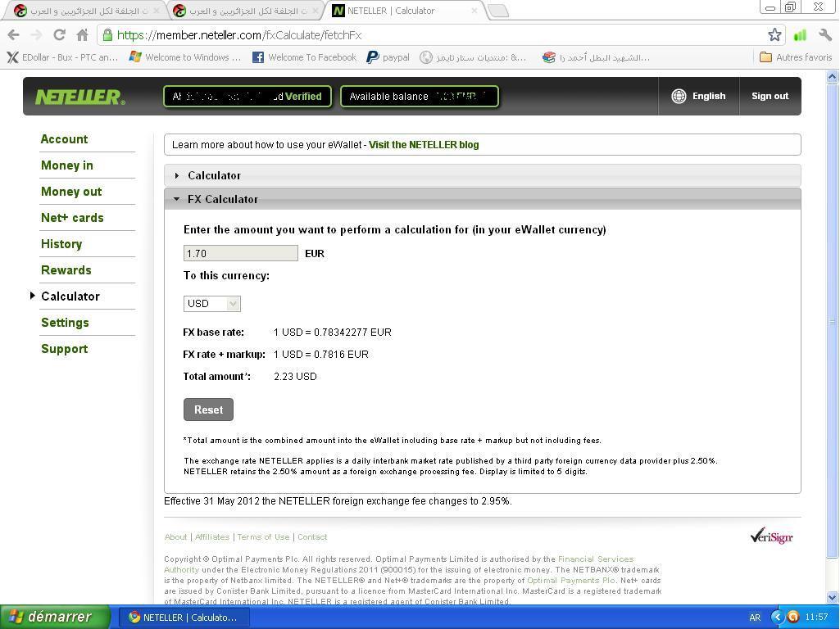Open the paypal bookmark
This screenshot has width=840, height=629.
pos(388,57)
